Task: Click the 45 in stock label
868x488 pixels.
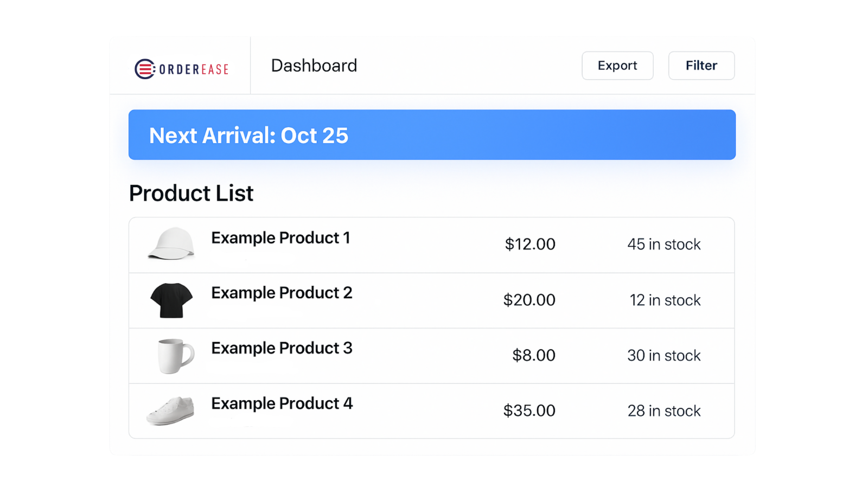Action: (x=663, y=245)
